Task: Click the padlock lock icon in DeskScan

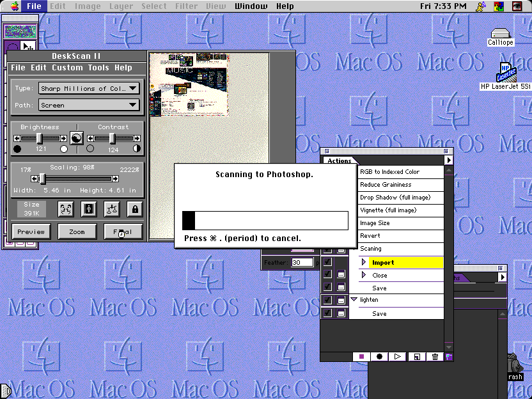Action: pyautogui.click(x=134, y=208)
